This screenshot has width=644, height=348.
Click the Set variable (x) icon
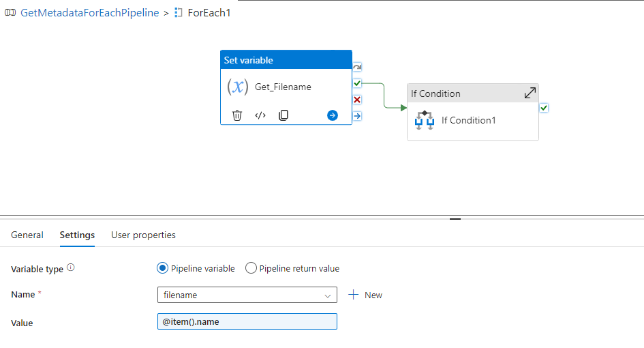pyautogui.click(x=238, y=87)
